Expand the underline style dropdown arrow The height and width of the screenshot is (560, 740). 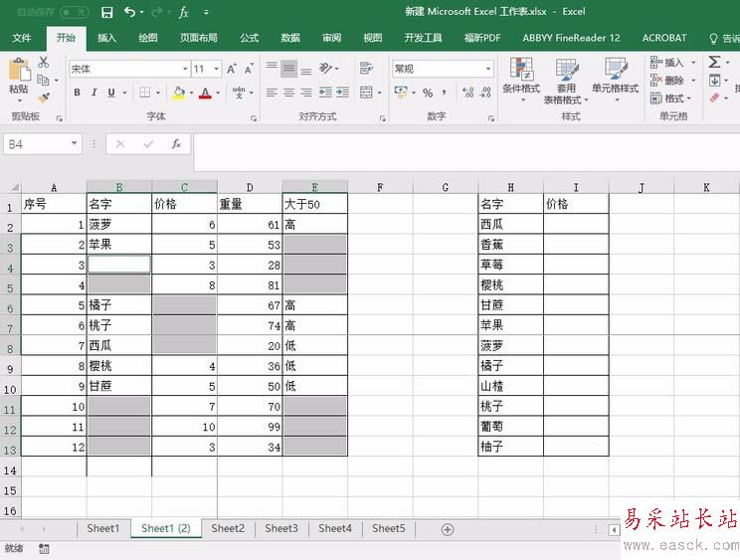(x=125, y=93)
